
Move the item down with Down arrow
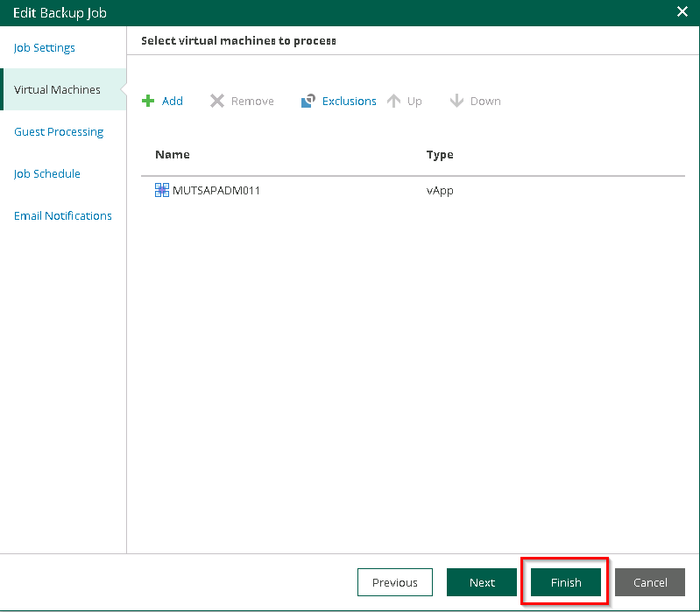pos(456,102)
